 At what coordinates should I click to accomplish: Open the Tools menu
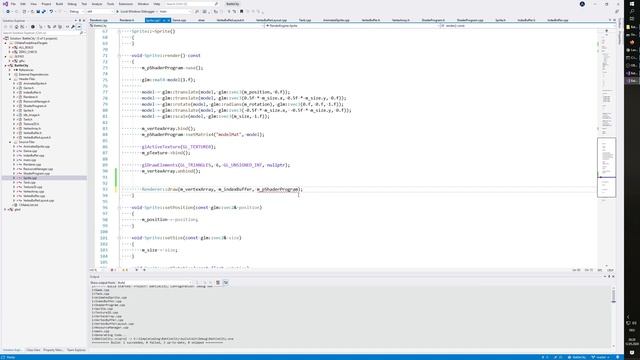pos(111,4)
